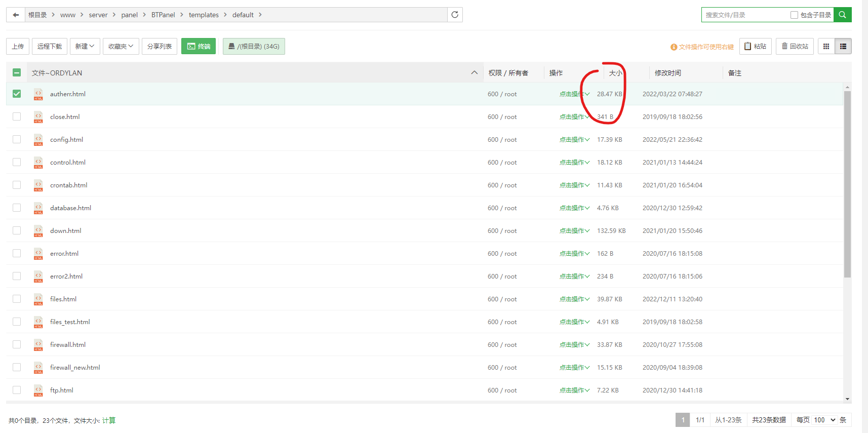Click the root disk (34G) button
The width and height of the screenshot is (868, 433).
click(x=254, y=46)
